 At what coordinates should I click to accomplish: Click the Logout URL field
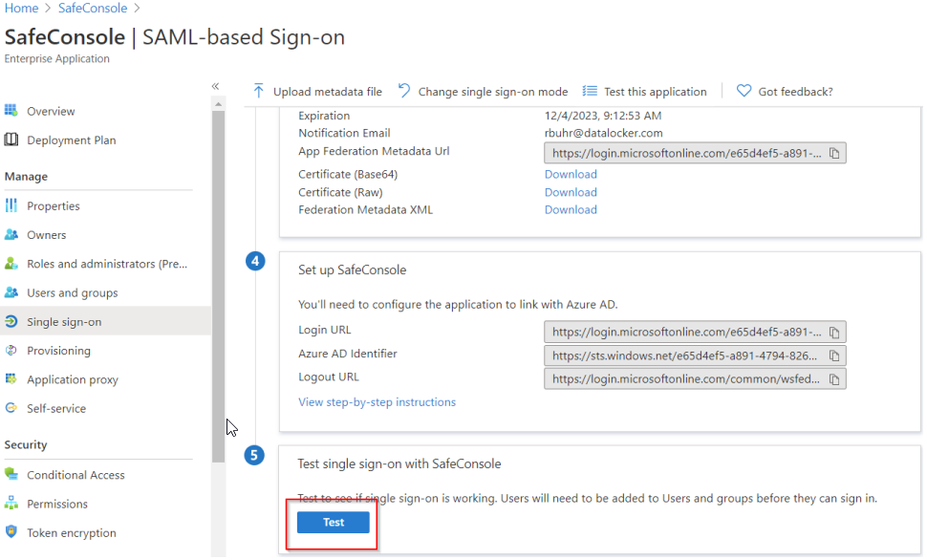[696, 379]
